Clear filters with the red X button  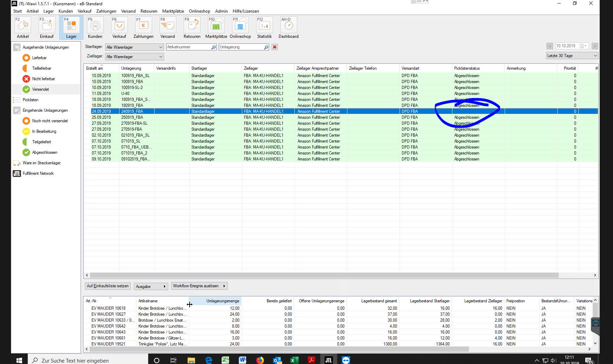pyautogui.click(x=275, y=47)
